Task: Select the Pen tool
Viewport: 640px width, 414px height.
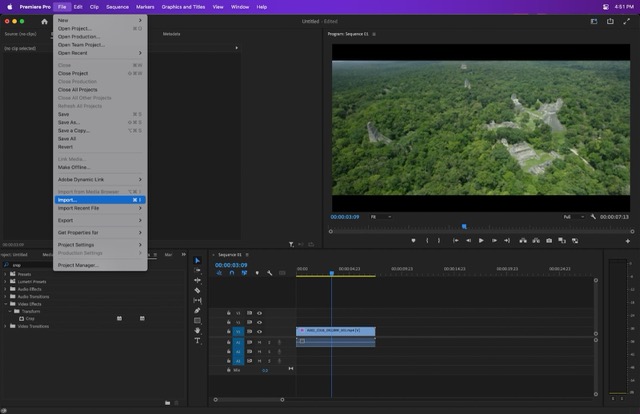Action: (x=197, y=310)
